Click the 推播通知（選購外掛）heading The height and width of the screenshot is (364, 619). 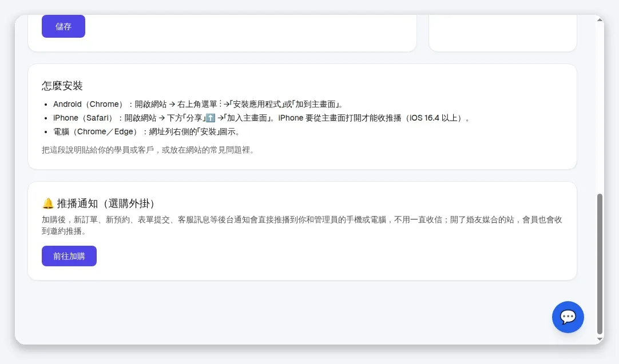(105, 203)
